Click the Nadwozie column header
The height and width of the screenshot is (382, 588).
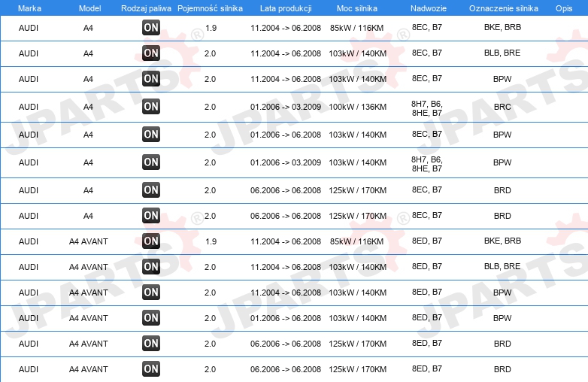(x=429, y=8)
